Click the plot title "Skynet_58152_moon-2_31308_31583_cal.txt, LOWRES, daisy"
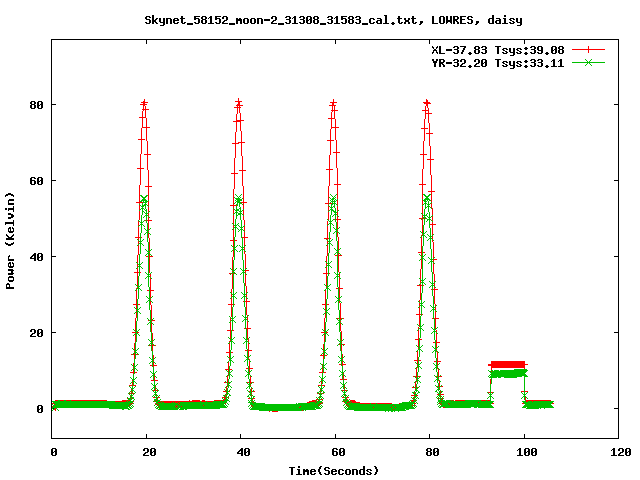This screenshot has width=640, height=480. (x=333, y=20)
